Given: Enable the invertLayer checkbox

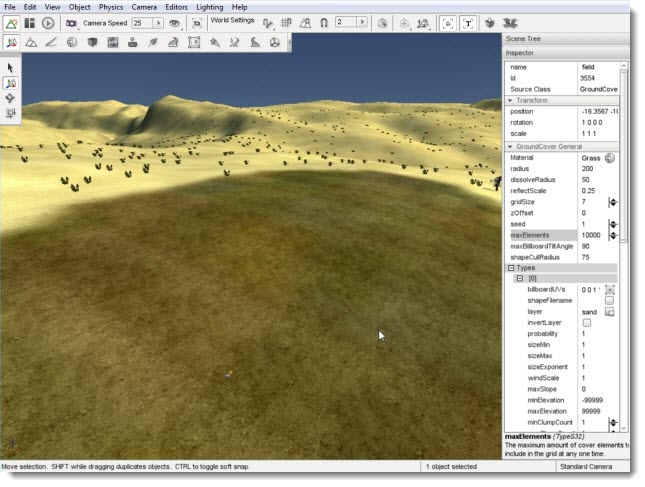Looking at the screenshot, I should [587, 323].
